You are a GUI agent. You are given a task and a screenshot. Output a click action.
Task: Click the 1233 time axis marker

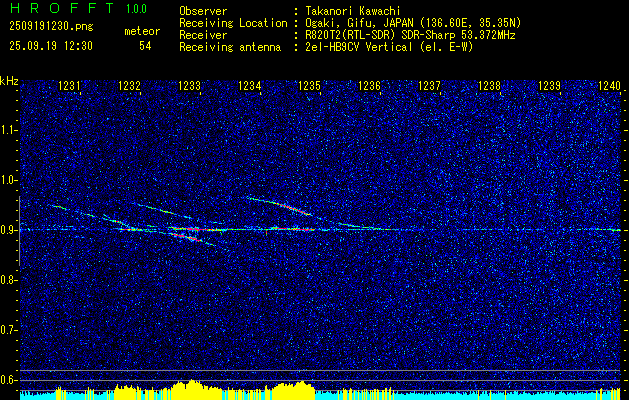pos(189,85)
